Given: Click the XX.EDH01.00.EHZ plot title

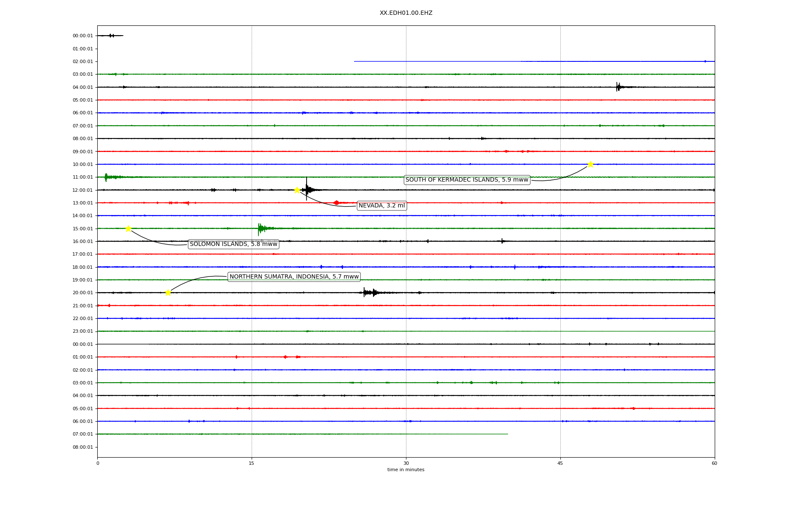Looking at the screenshot, I should [x=406, y=13].
